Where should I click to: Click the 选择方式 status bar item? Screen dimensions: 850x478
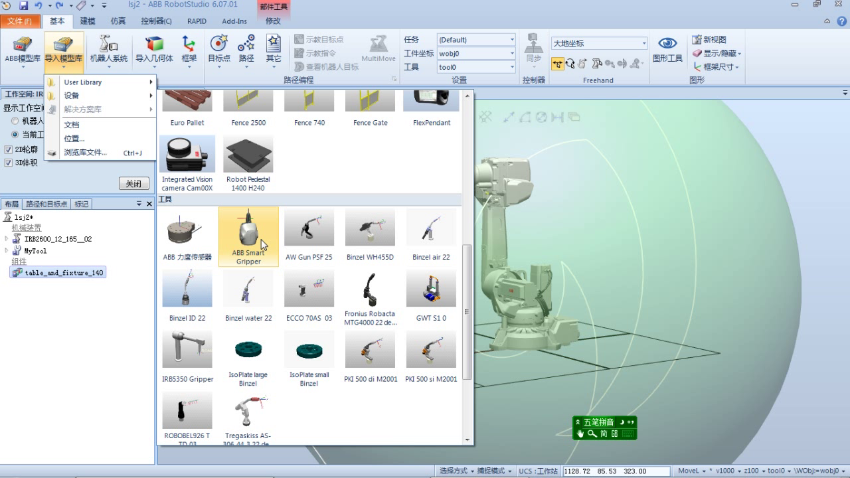click(455, 470)
